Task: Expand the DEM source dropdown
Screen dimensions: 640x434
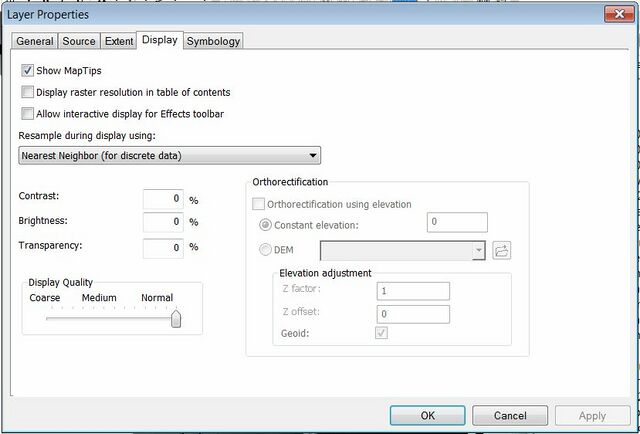Action: [x=479, y=251]
